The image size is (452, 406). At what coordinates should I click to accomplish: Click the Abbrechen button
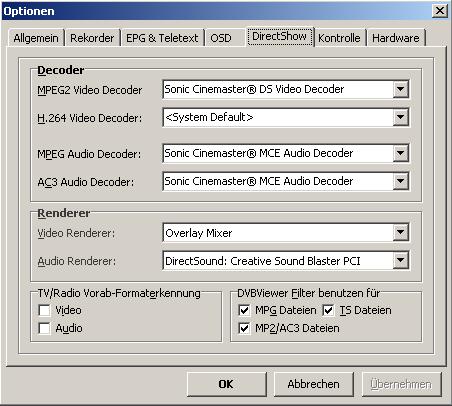click(313, 384)
